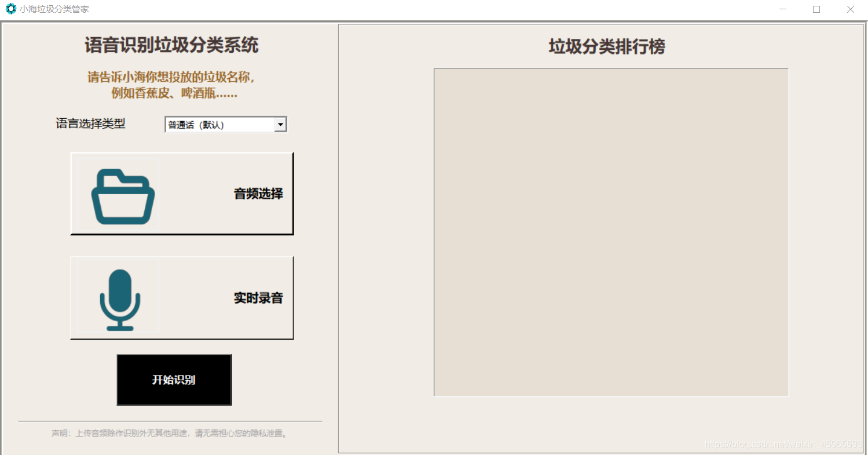Click the folder icon for audio selection
Screen dimensions: 868x455
[x=123, y=197]
